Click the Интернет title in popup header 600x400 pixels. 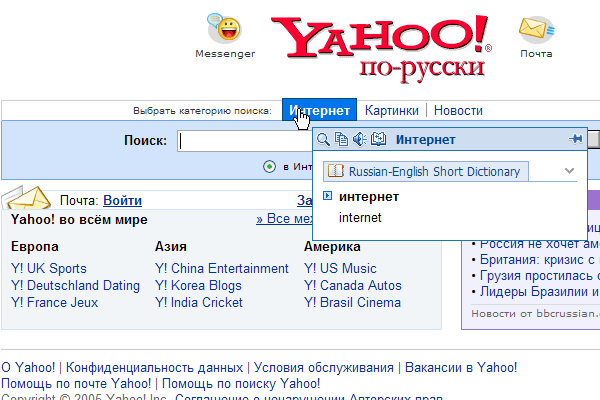(x=426, y=140)
